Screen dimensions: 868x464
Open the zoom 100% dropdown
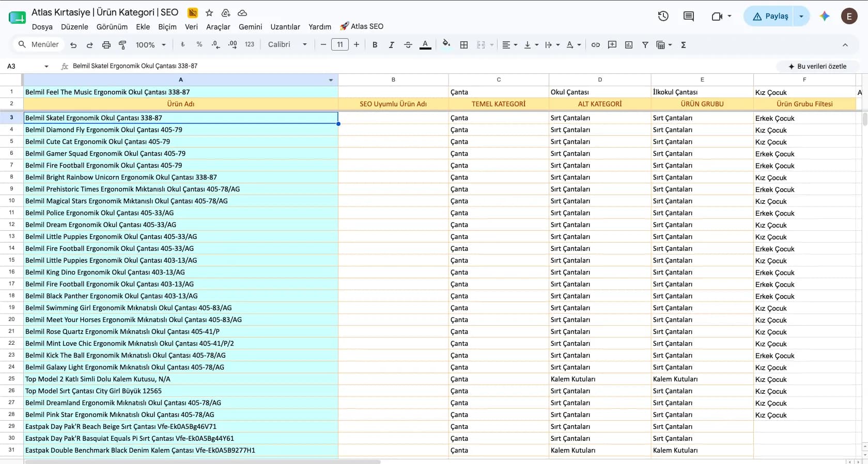point(150,45)
